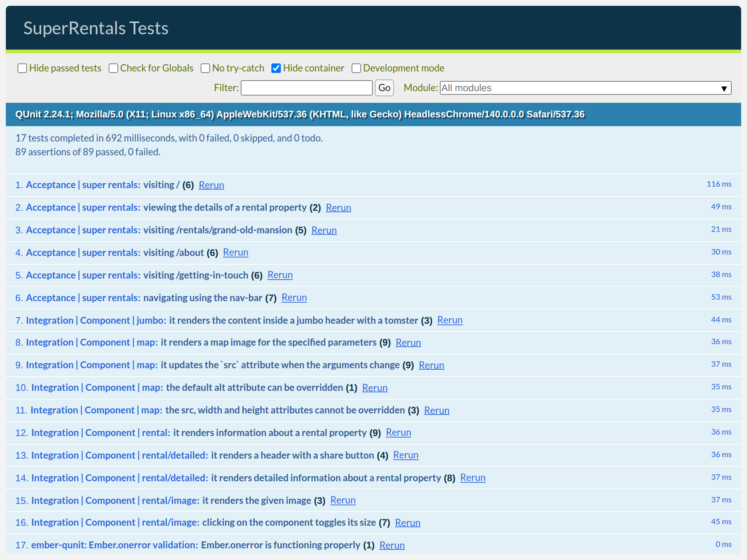
Task: Click inside the Filter text field
Action: click(x=306, y=88)
